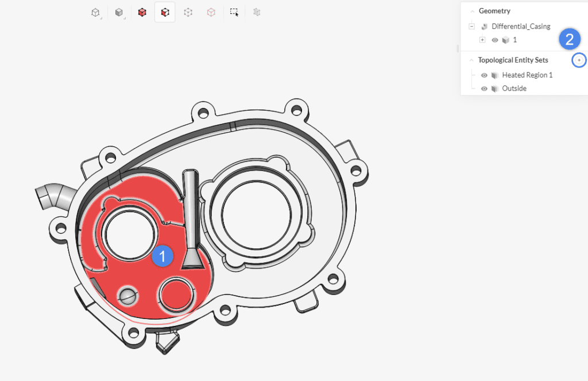Select the Differential_Casing geometry item
Screen dimensions: 588x381
(520, 26)
